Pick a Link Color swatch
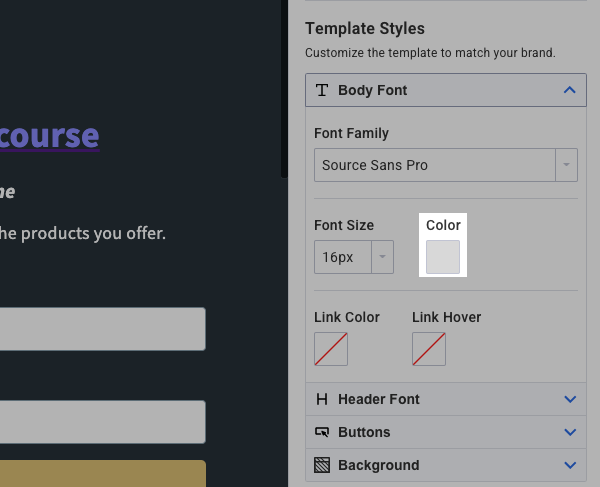The width and height of the screenshot is (600, 487). click(331, 349)
